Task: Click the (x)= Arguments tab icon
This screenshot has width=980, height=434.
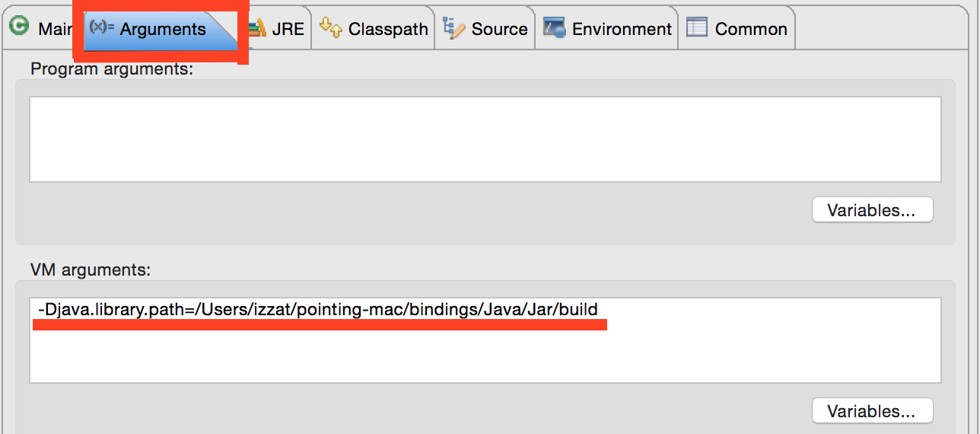Action: point(102,27)
